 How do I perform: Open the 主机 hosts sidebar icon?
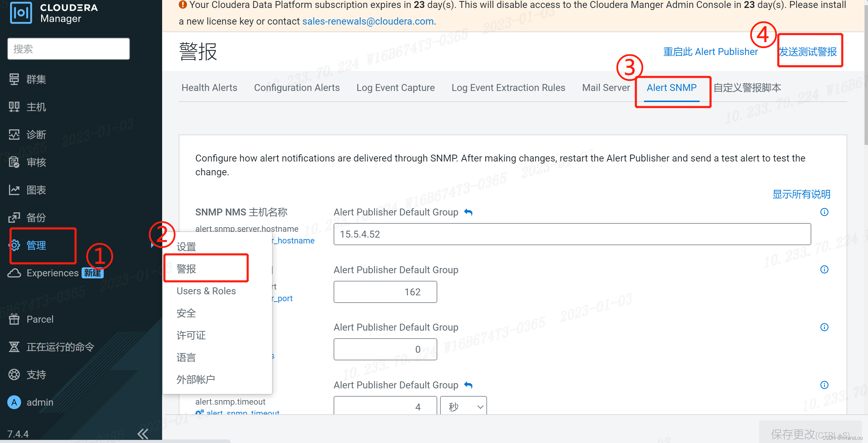[x=14, y=107]
